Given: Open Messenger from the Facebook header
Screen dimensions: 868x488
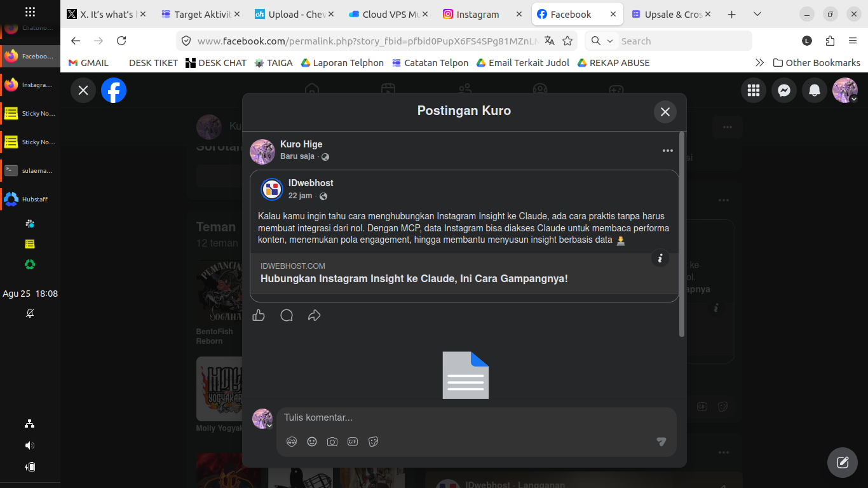Looking at the screenshot, I should (784, 90).
